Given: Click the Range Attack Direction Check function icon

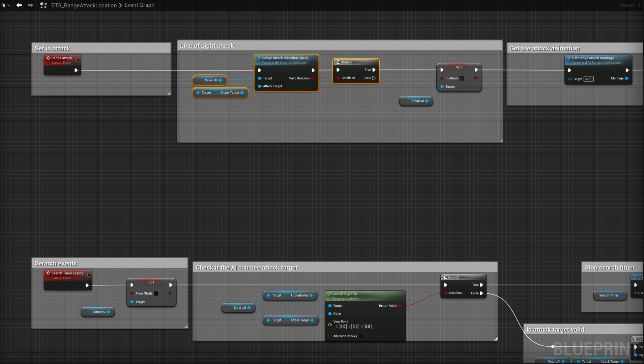Looking at the screenshot, I should point(259,58).
